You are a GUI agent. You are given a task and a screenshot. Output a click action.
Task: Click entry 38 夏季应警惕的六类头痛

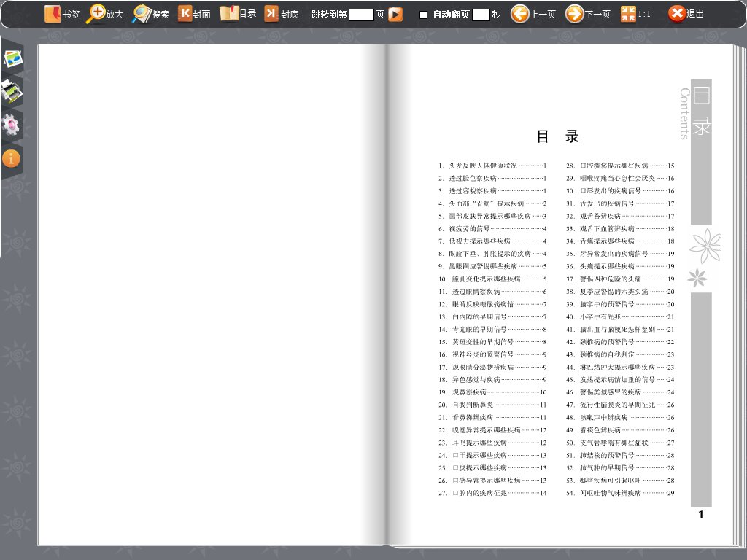tap(620, 292)
